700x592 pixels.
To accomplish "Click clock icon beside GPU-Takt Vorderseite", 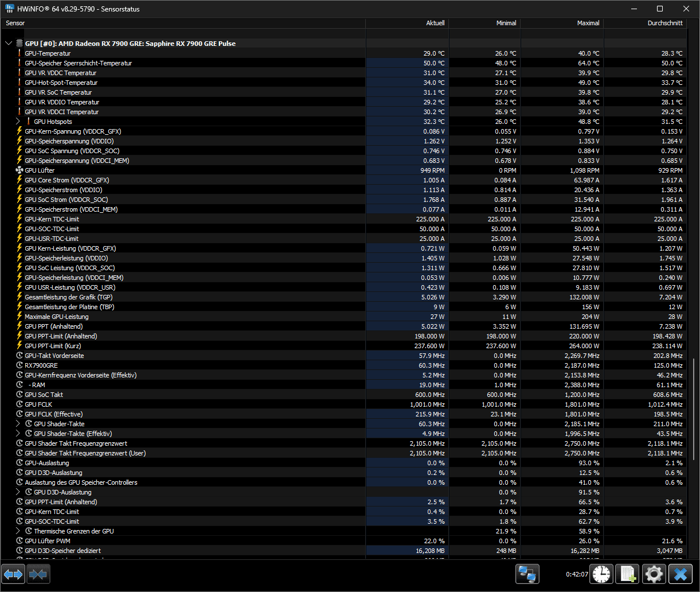I will click(x=19, y=356).
